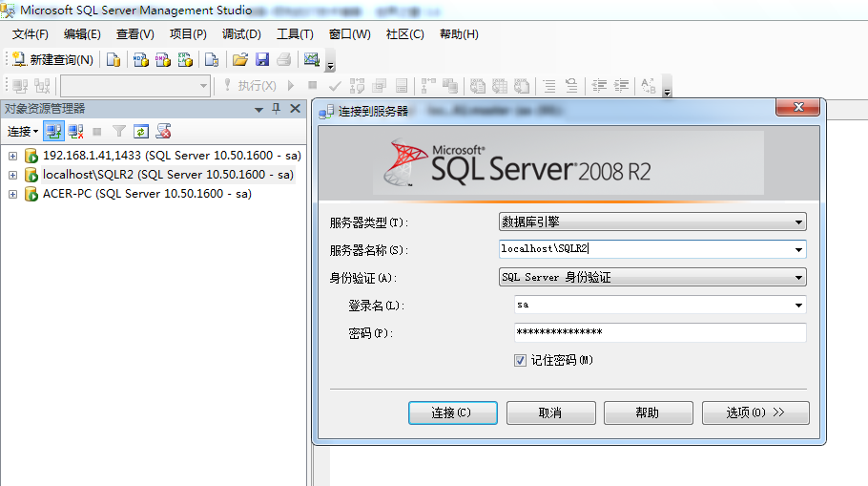Click the Open File folder icon

tap(239, 59)
